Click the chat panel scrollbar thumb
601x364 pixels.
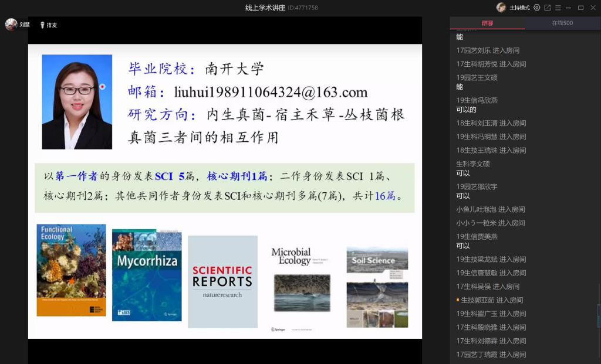599,315
